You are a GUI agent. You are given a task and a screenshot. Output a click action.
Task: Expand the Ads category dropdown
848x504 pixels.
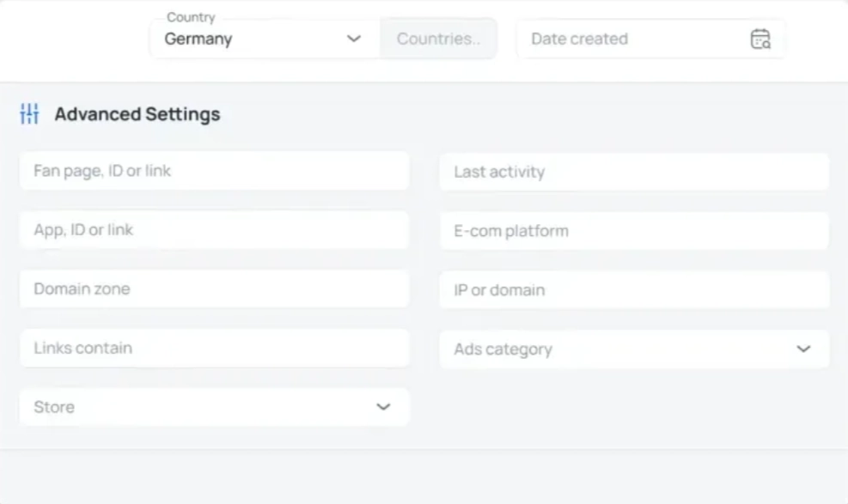pyautogui.click(x=634, y=349)
